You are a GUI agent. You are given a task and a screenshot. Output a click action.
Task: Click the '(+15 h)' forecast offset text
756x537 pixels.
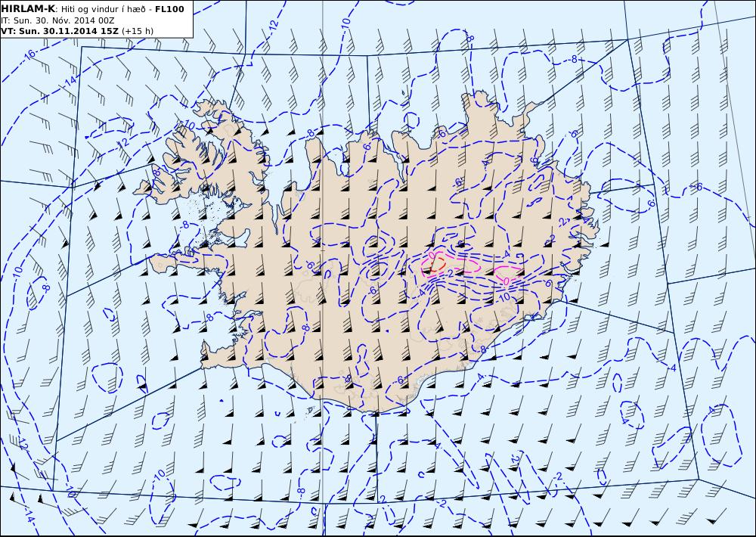[x=138, y=31]
